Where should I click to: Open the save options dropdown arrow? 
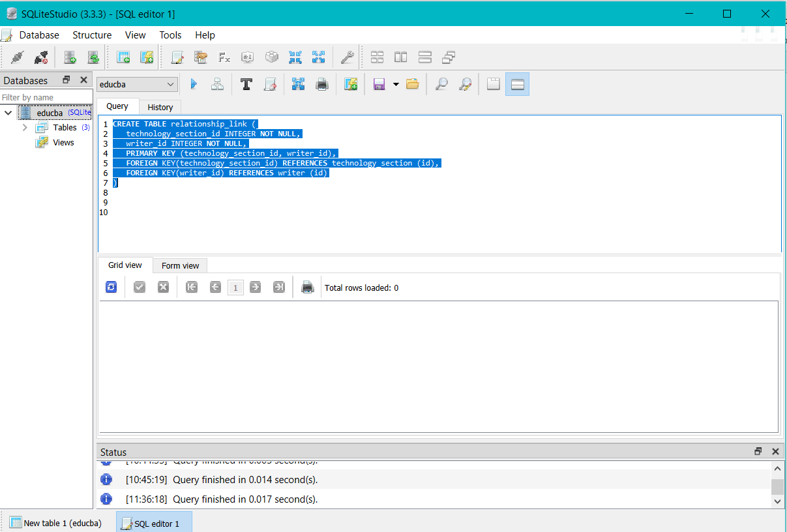tap(396, 83)
